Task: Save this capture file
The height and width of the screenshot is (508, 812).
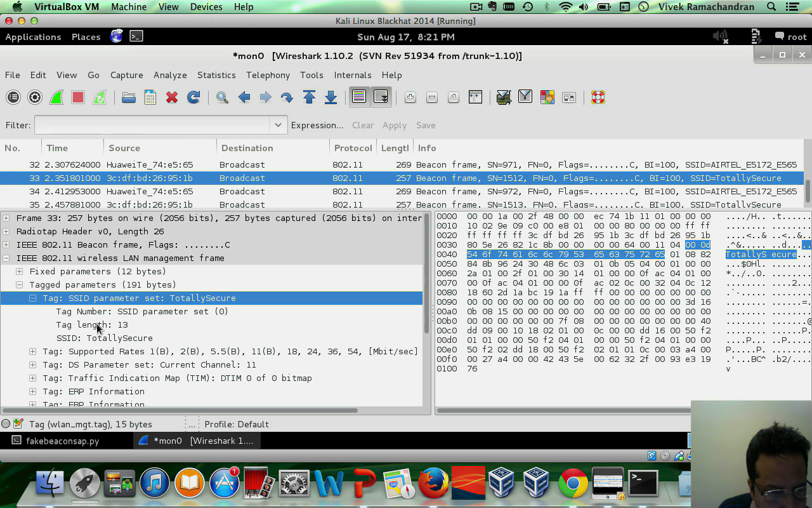Action: pos(150,97)
